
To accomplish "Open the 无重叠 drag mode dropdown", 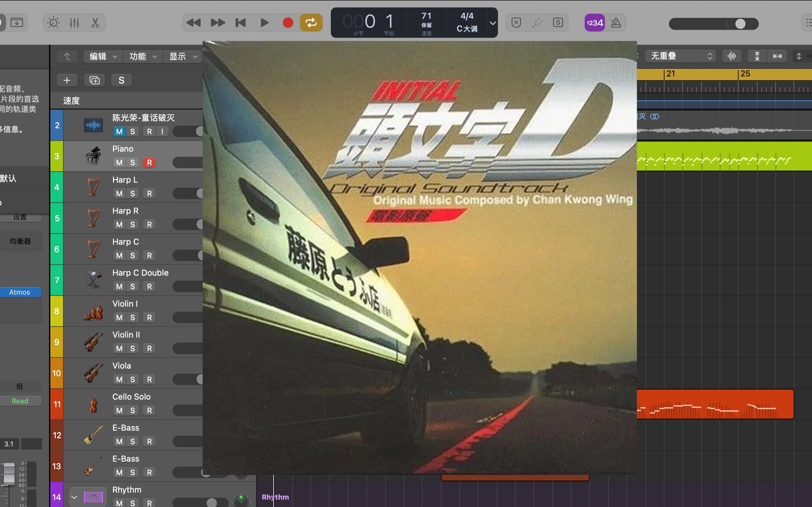I will click(681, 56).
